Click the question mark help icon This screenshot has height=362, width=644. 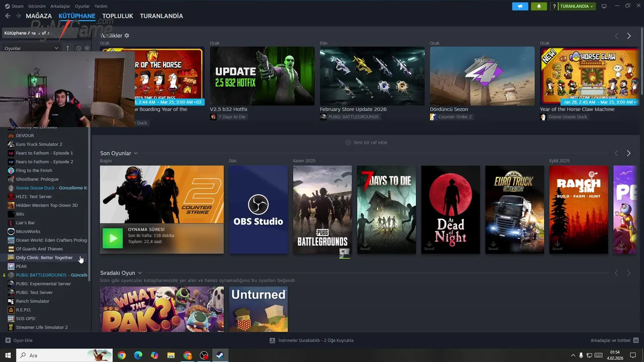pyautogui.click(x=554, y=6)
